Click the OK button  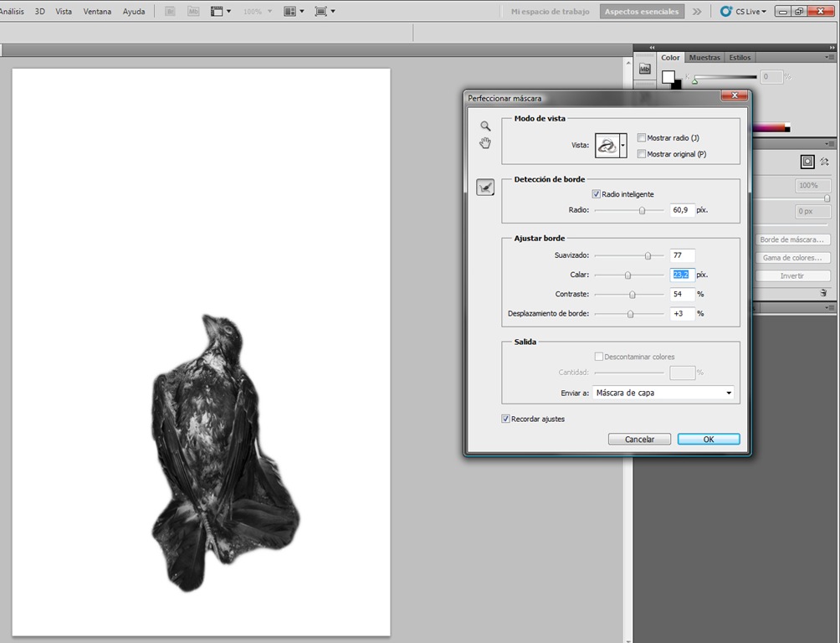pos(709,440)
